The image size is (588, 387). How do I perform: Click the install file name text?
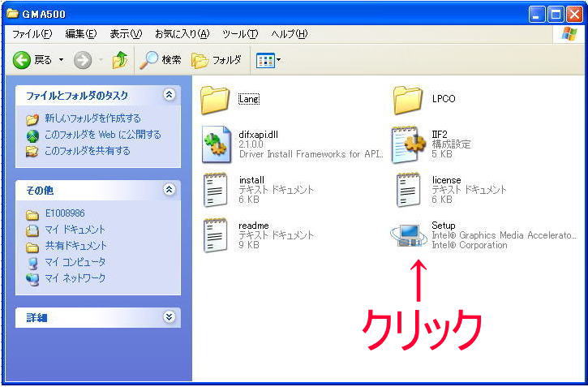[x=251, y=180]
